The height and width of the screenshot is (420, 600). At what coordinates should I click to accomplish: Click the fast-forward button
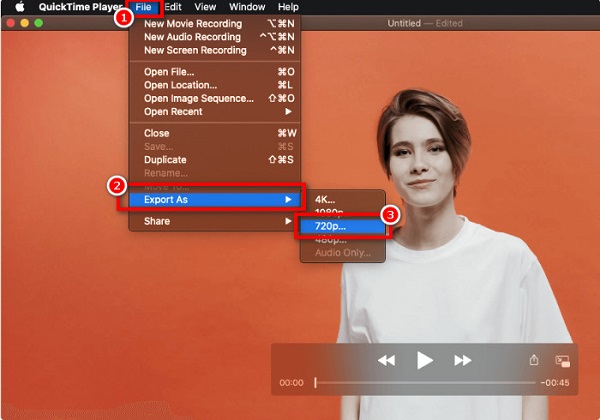463,360
